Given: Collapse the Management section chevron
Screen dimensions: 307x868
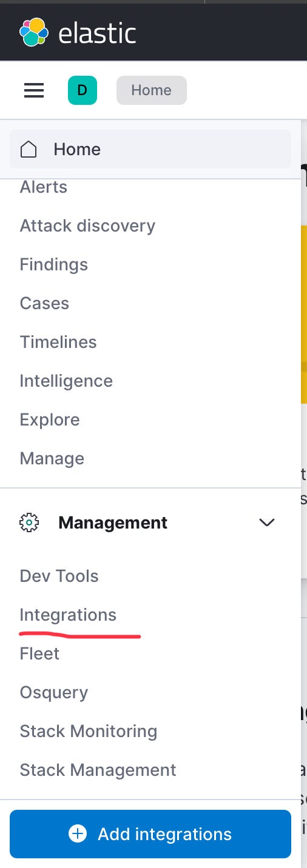Looking at the screenshot, I should tap(267, 522).
